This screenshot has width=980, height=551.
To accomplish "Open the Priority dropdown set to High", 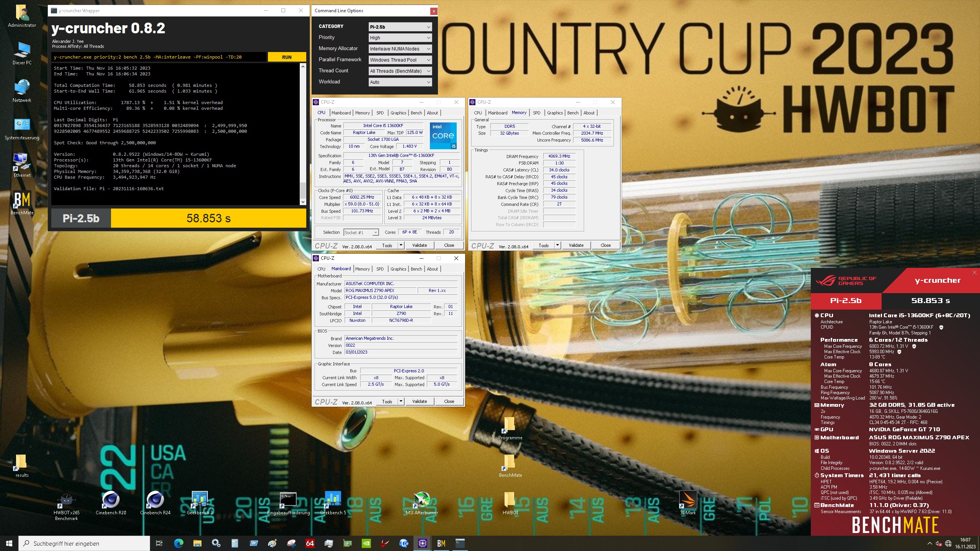I will click(x=400, y=38).
